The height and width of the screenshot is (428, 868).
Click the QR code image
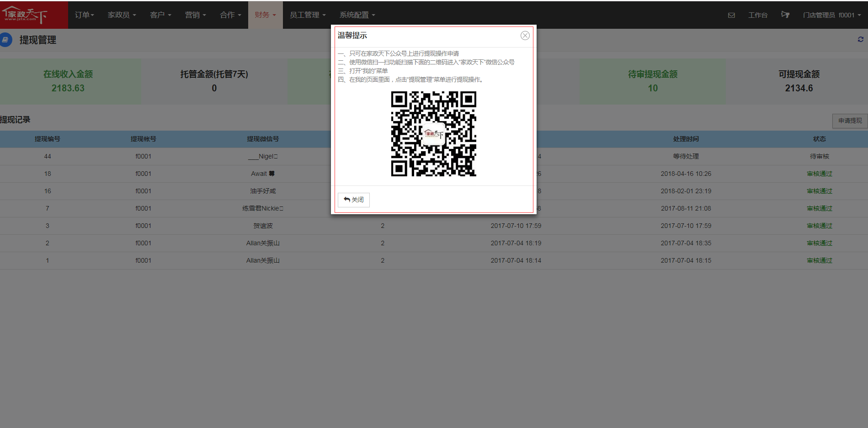433,133
